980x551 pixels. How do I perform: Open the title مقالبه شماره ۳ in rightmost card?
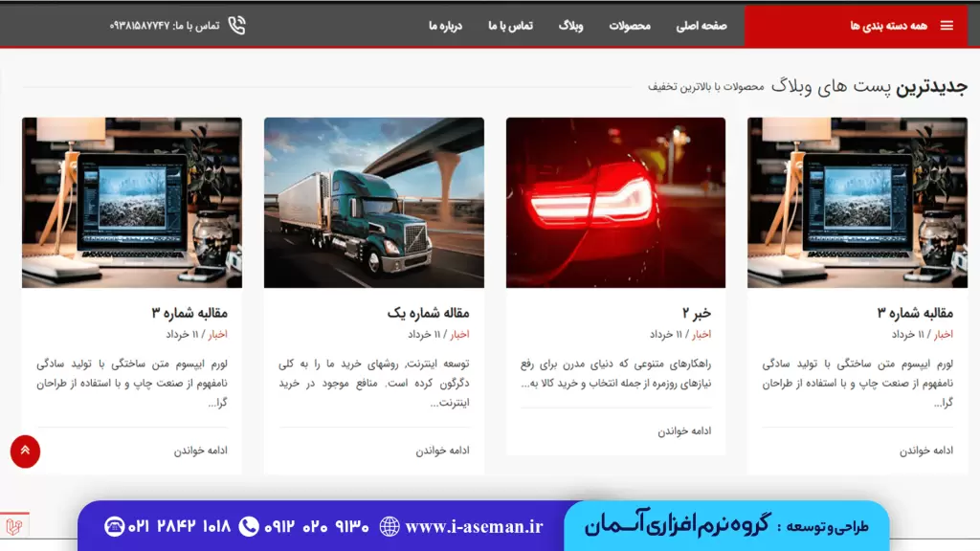[915, 313]
